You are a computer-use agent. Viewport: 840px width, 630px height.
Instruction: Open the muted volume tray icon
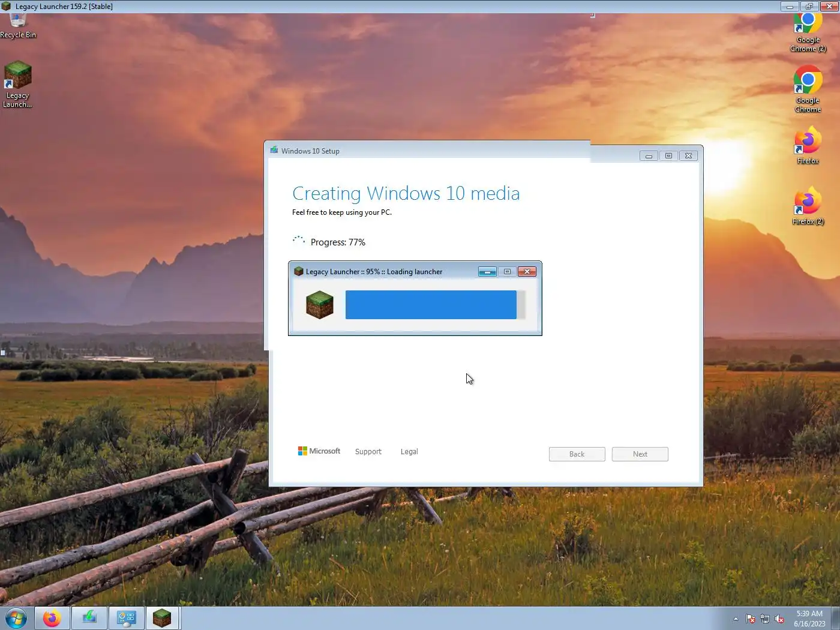[779, 619]
